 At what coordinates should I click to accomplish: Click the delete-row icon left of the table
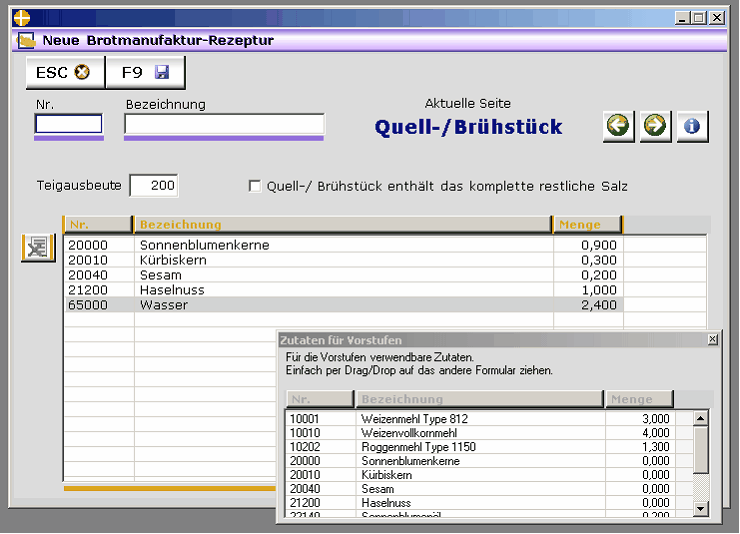(38, 248)
